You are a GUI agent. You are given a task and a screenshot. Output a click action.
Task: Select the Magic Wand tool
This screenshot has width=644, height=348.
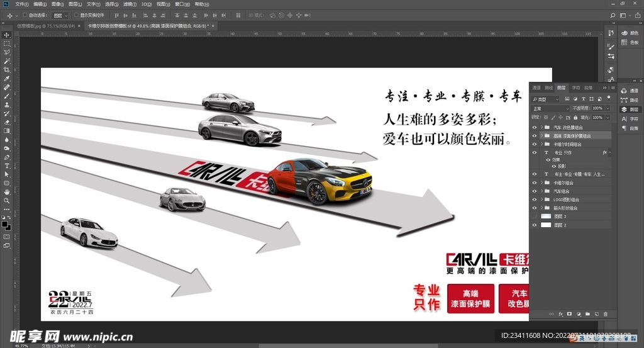6,61
